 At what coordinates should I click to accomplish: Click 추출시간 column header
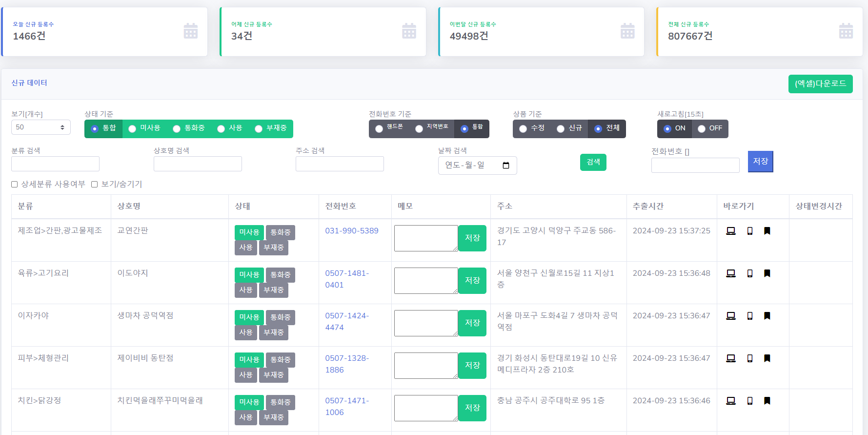coord(648,207)
